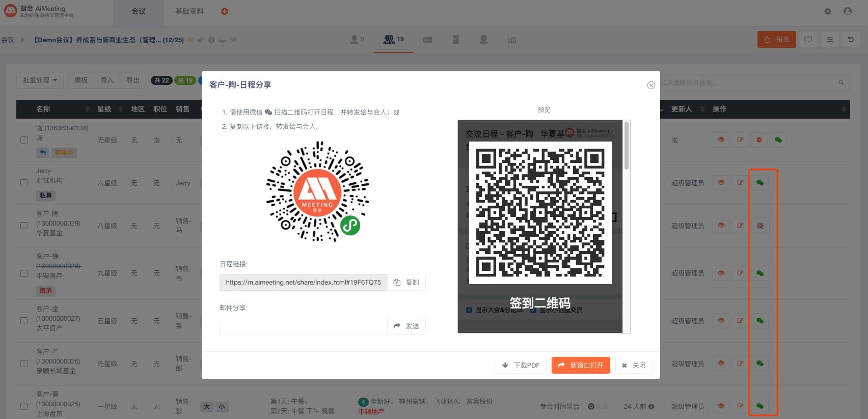Open the user account avatar icon
This screenshot has width=868, height=419.
click(848, 11)
